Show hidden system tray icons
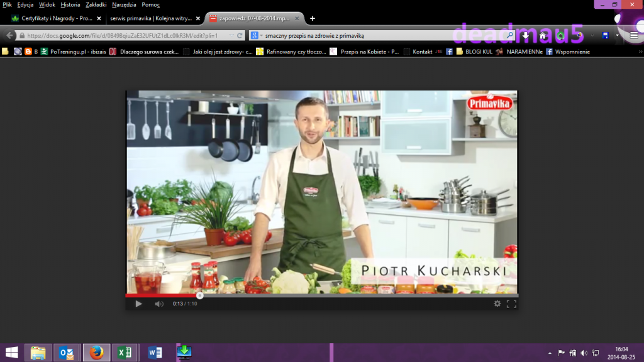644x362 pixels. (550, 353)
